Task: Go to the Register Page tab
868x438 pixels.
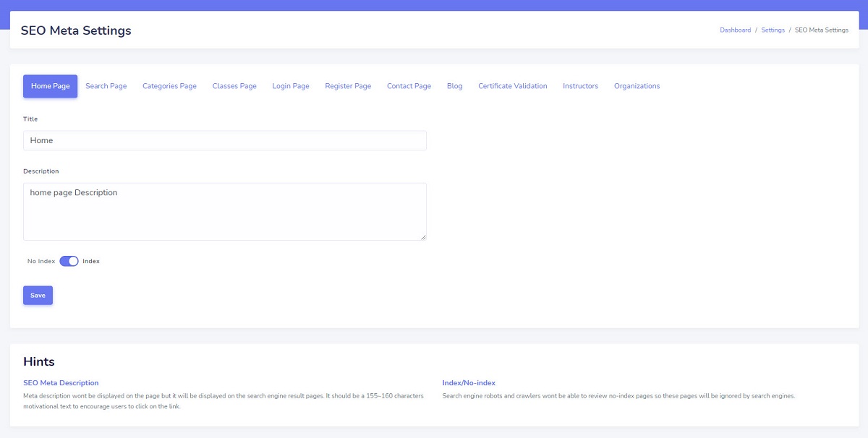Action: coord(348,86)
